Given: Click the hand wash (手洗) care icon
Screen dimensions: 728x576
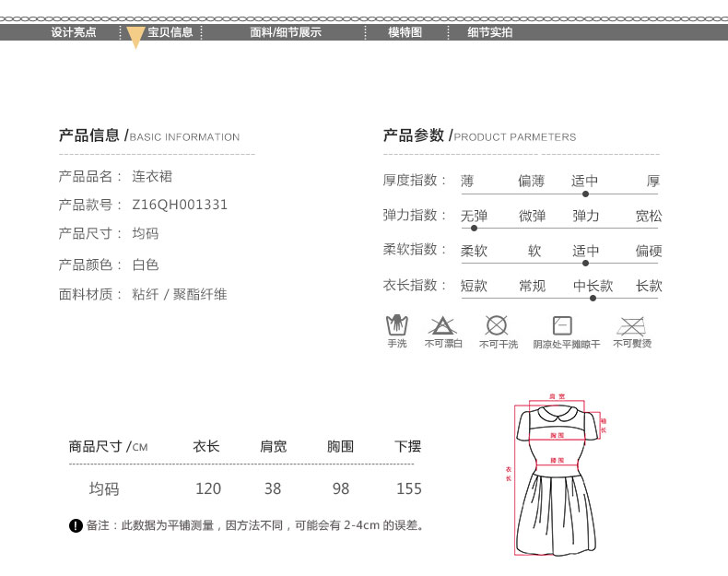Looking at the screenshot, I should click(x=396, y=325).
